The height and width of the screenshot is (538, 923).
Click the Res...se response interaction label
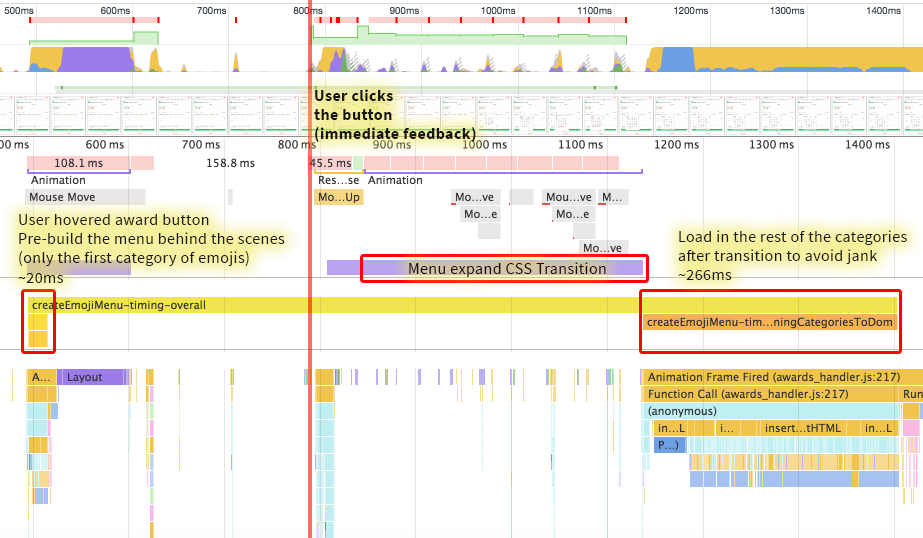click(x=338, y=180)
